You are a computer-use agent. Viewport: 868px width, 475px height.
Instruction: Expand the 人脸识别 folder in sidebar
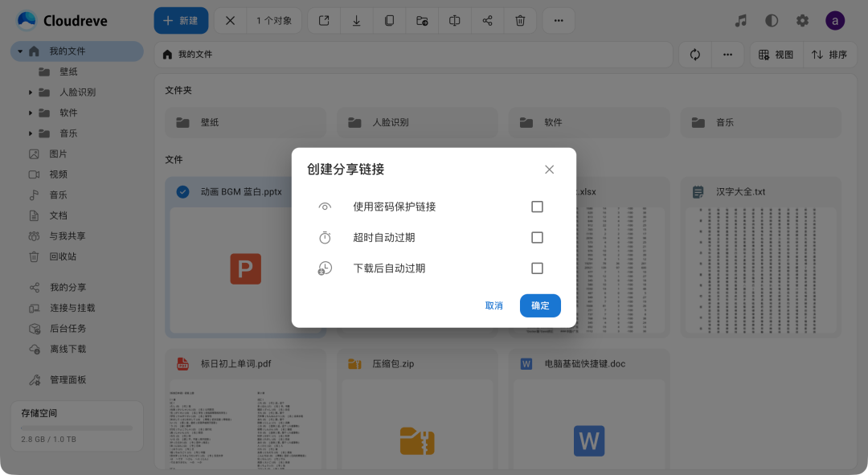pyautogui.click(x=31, y=92)
